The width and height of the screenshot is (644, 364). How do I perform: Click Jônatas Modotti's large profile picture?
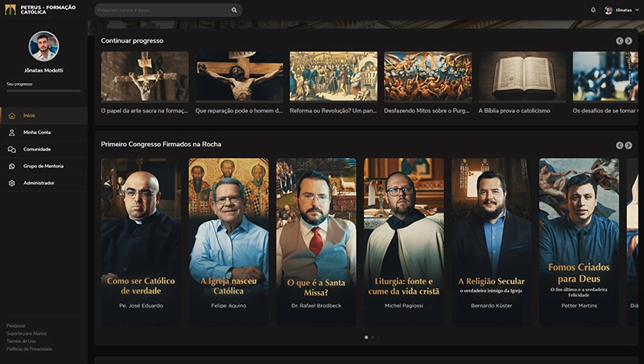43,46
